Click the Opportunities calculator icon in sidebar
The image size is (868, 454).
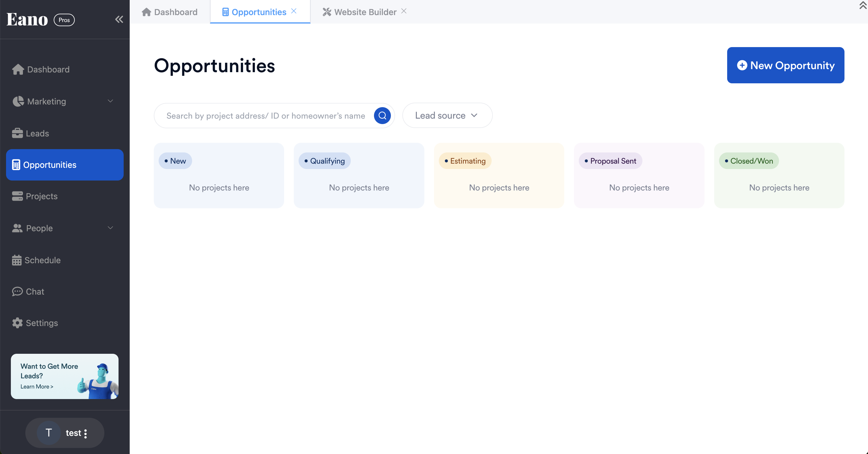(16, 165)
